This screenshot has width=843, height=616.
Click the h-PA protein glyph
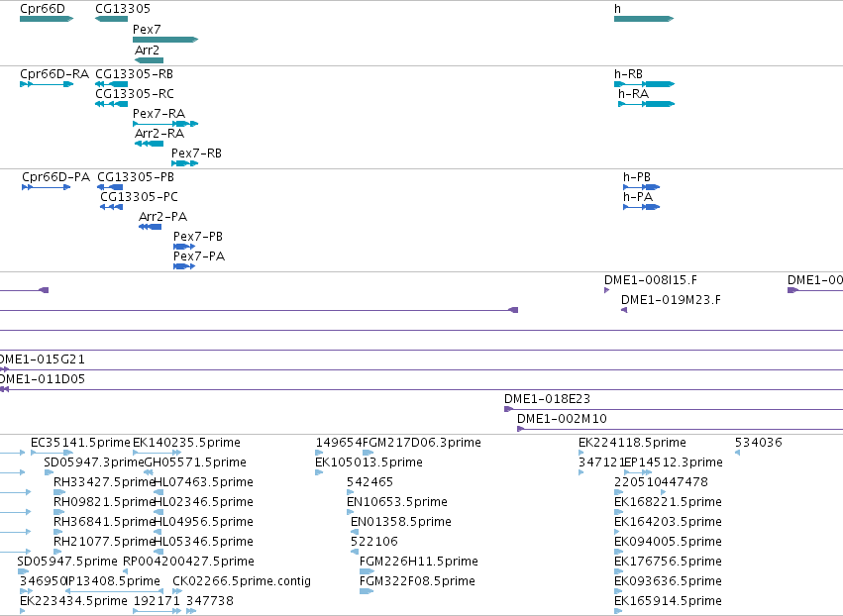tap(641, 207)
